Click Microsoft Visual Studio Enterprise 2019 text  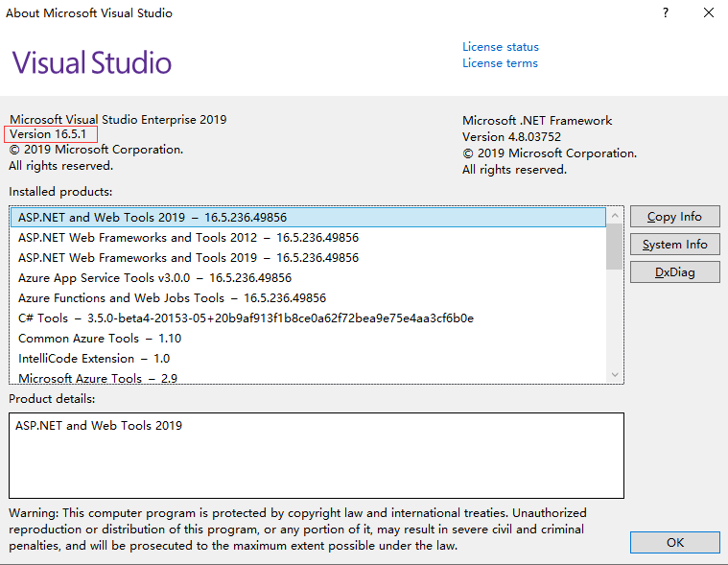point(118,119)
